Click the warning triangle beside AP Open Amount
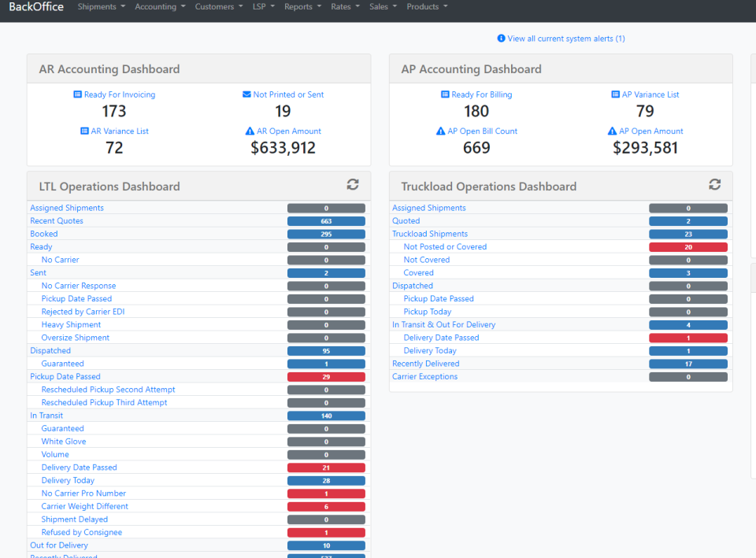 point(612,131)
